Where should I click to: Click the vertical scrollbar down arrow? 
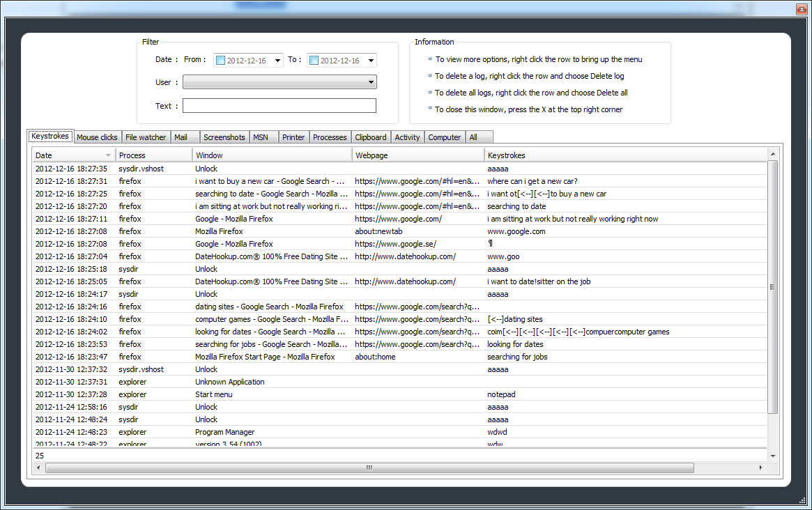click(773, 456)
